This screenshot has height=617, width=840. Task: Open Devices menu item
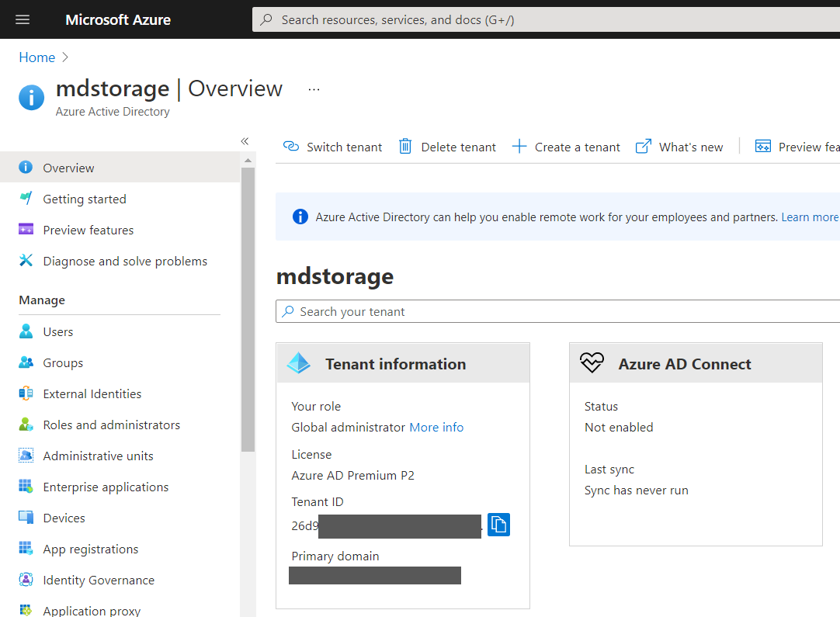point(120,518)
